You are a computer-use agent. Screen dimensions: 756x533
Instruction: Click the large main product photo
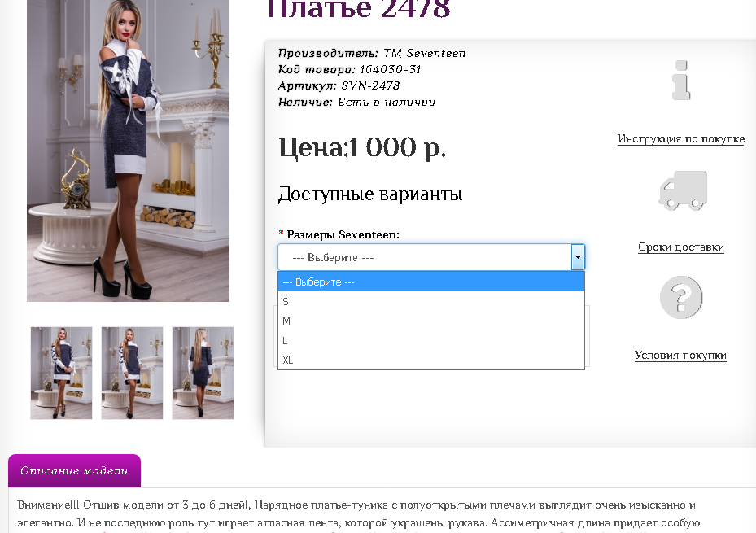128,151
